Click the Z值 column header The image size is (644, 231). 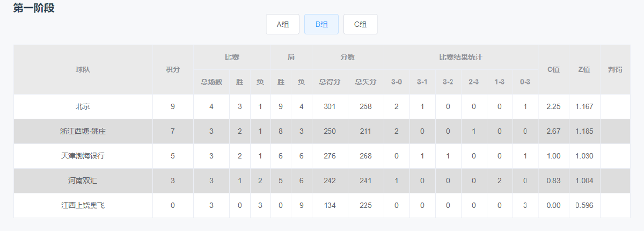(584, 69)
